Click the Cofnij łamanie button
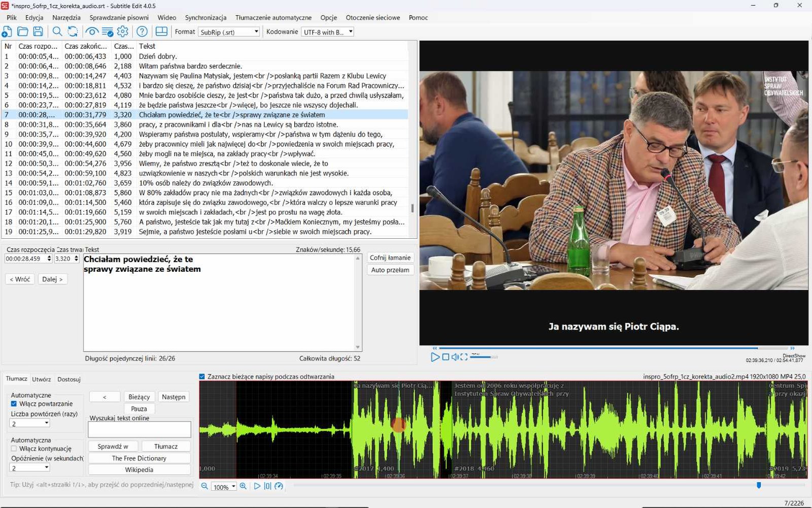812x508 pixels. coord(390,258)
